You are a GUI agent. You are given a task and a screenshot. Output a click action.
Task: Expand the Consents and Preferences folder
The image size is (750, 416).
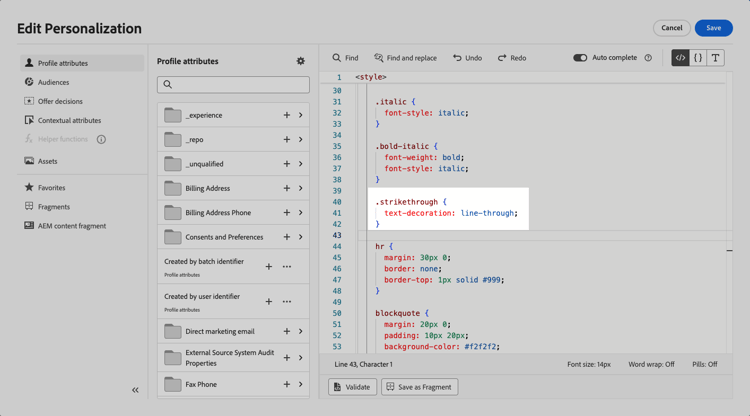pyautogui.click(x=300, y=237)
